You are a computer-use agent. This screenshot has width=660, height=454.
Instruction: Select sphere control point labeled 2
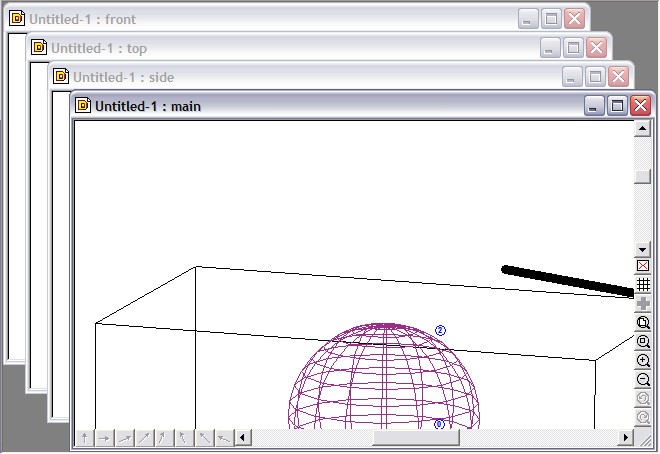click(x=440, y=330)
